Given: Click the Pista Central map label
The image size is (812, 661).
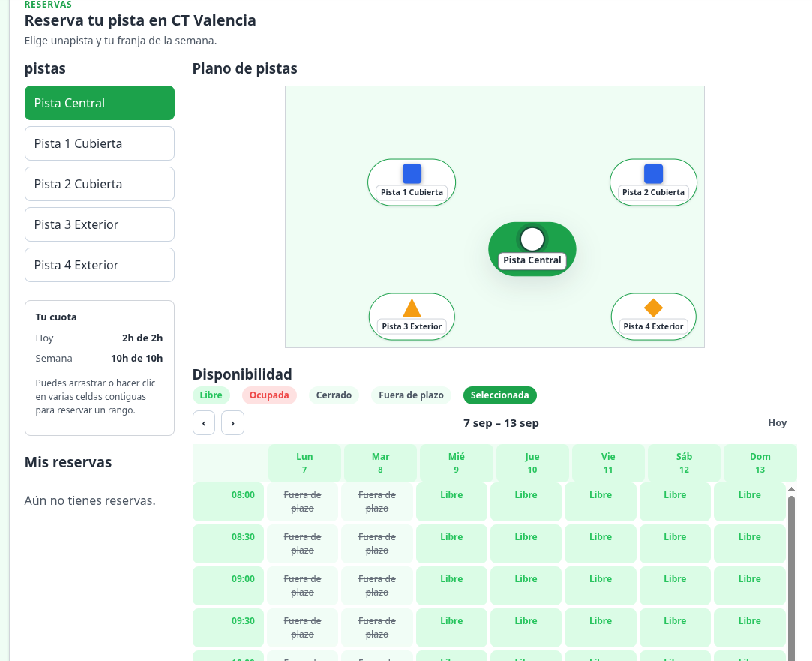Looking at the screenshot, I should tap(532, 260).
